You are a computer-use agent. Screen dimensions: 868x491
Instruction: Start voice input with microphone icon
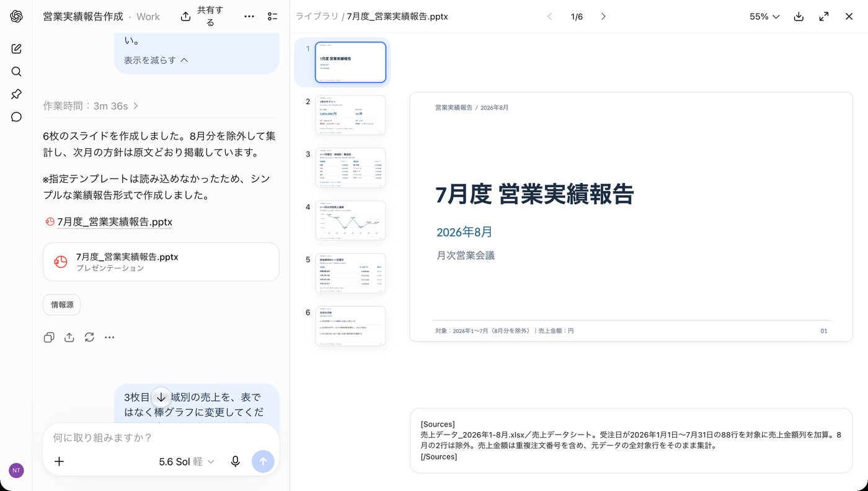click(x=236, y=461)
